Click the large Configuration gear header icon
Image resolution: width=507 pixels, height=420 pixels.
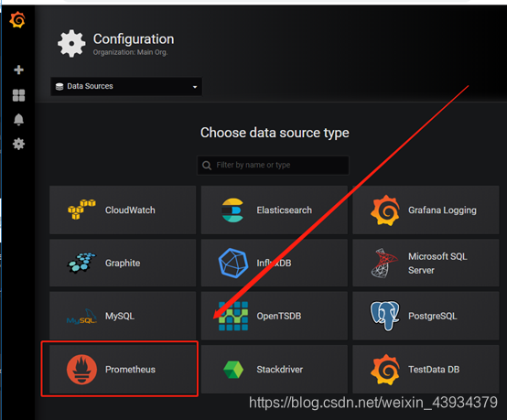tap(71, 44)
